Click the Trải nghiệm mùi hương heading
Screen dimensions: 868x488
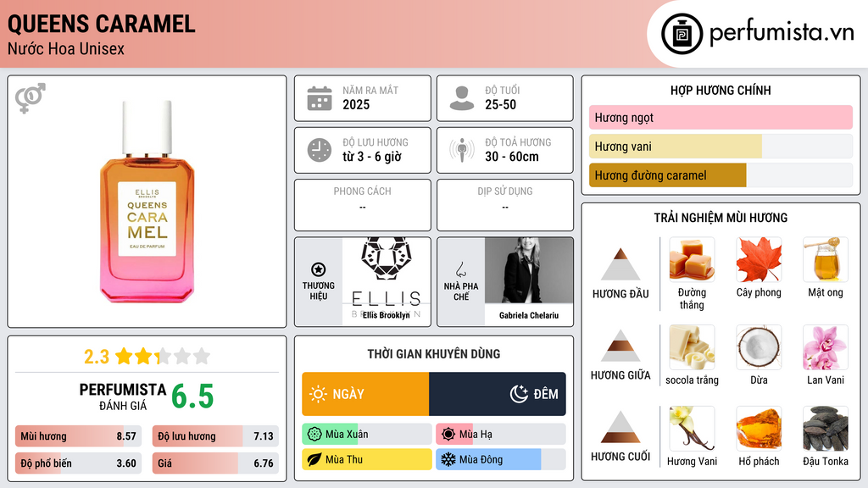[721, 218]
